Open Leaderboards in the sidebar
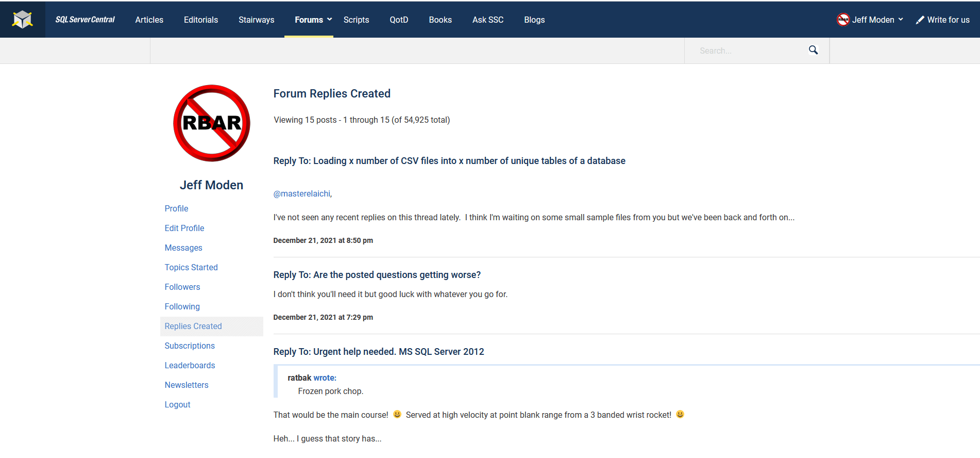The height and width of the screenshot is (458, 980). coord(190,365)
